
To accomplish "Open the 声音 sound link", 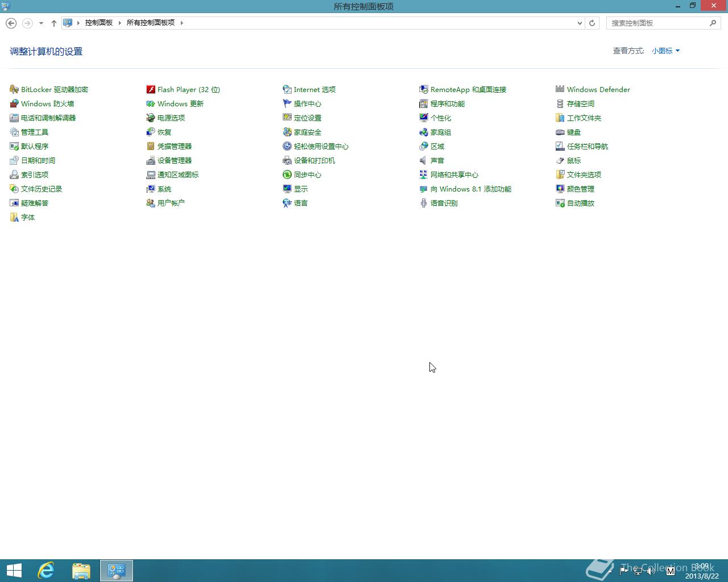I will tap(437, 161).
